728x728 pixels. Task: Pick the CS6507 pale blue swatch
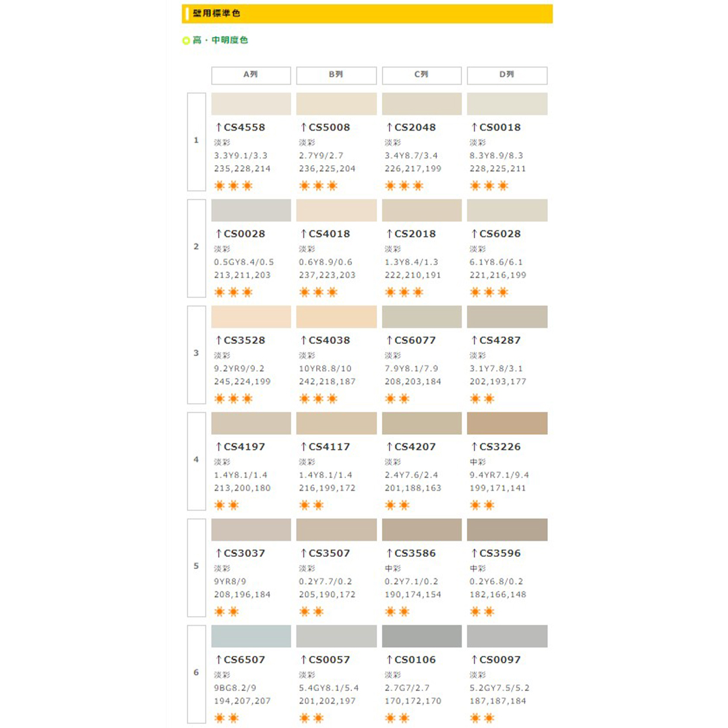(x=251, y=636)
